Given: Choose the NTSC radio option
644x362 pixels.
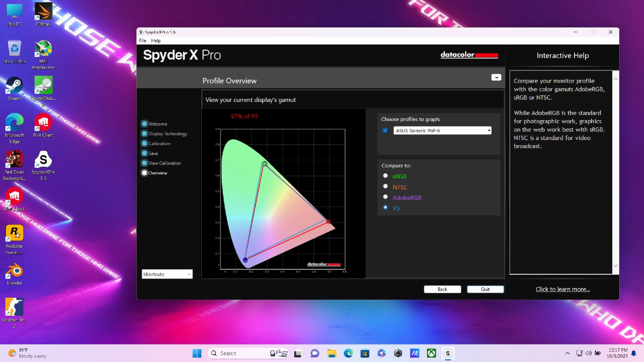Looking at the screenshot, I should (x=385, y=186).
